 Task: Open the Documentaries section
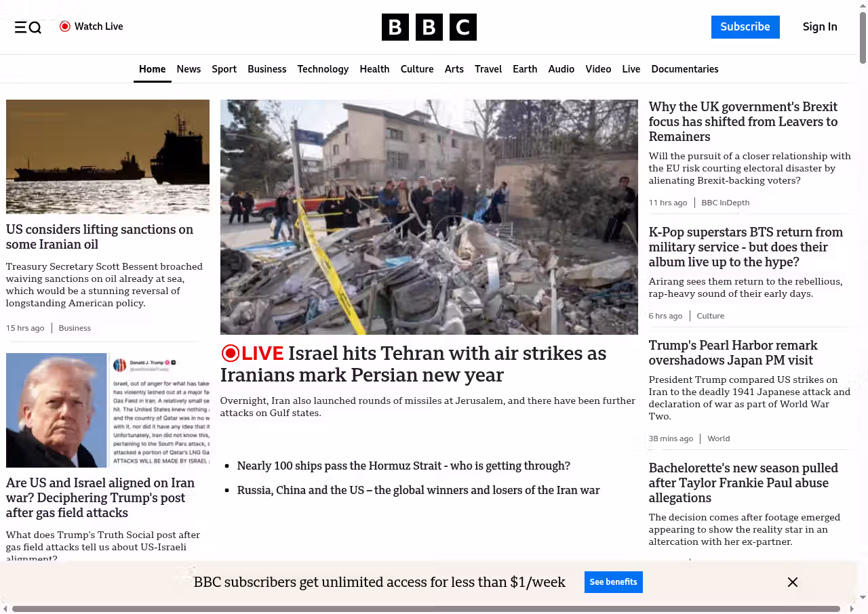684,69
